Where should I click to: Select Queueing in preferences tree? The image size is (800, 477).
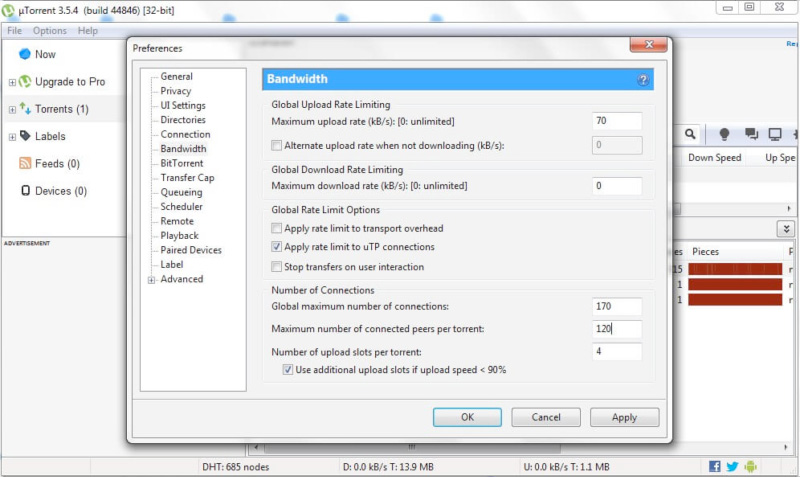coord(181,192)
